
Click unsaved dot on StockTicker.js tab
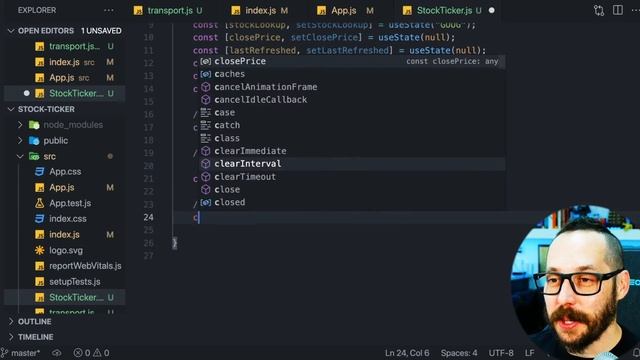click(x=491, y=11)
